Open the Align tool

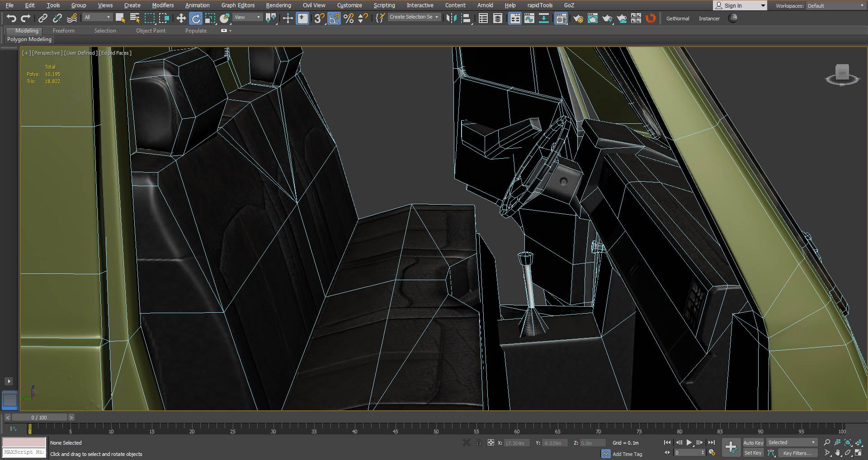(x=466, y=18)
